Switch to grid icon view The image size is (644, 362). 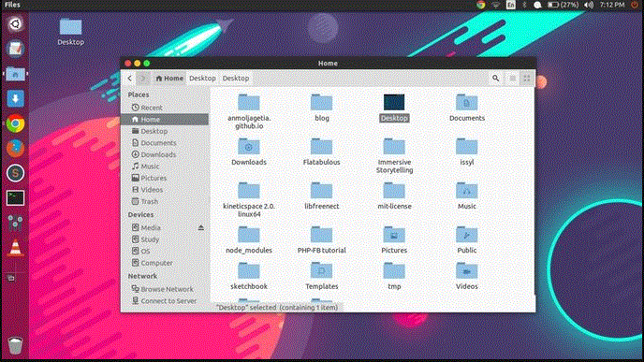coord(527,78)
